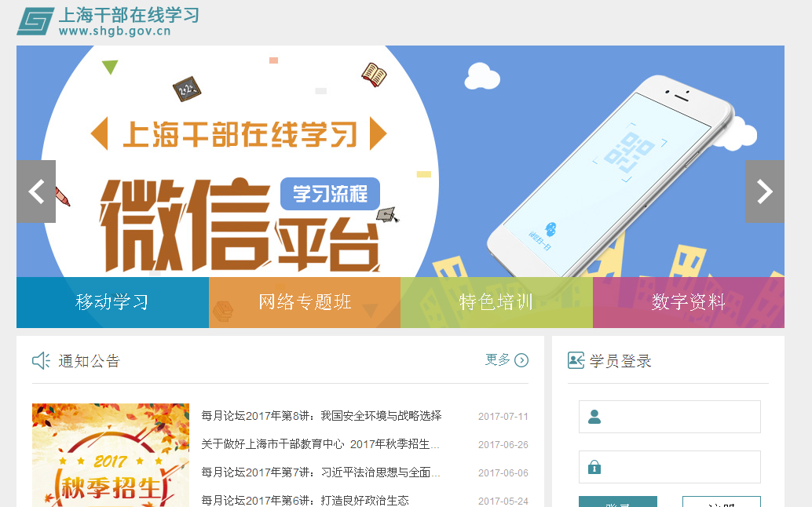812x507 pixels.
Task: Open the 2017 秋季招生 thumbnail image
Action: tap(111, 455)
